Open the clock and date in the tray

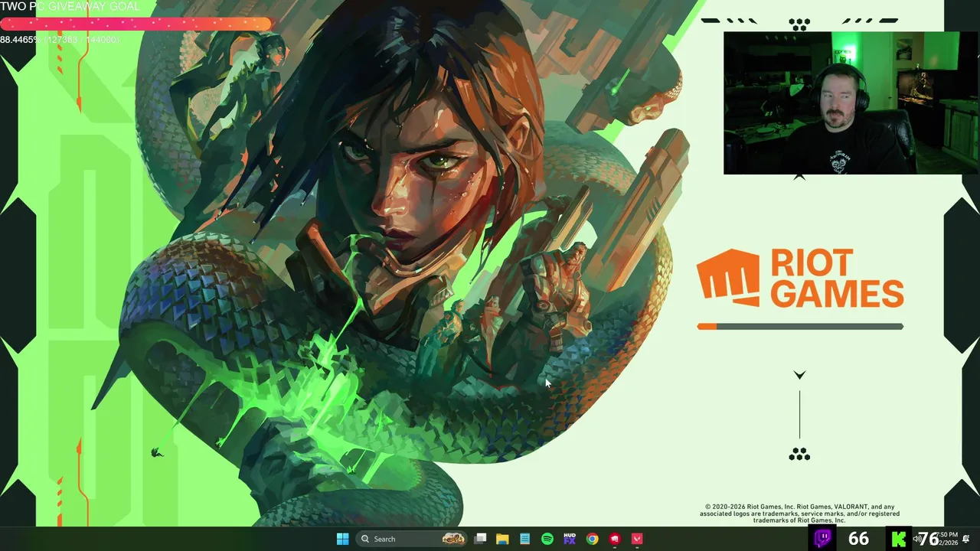coord(948,539)
